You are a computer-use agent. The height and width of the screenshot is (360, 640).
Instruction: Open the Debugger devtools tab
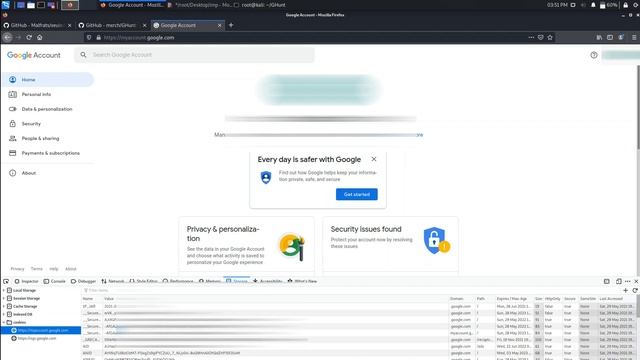[83, 281]
